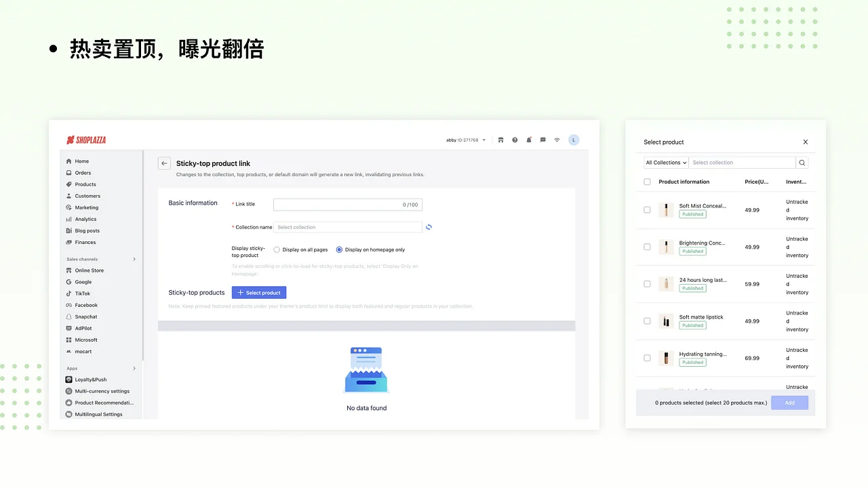
Task: Check the Brightening Conc... product checkbox
Action: pos(647,247)
